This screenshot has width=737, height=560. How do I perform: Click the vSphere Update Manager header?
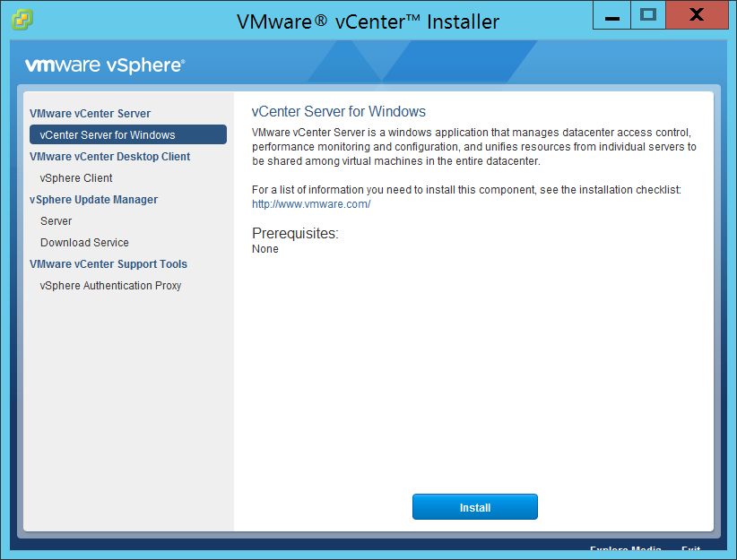(93, 200)
